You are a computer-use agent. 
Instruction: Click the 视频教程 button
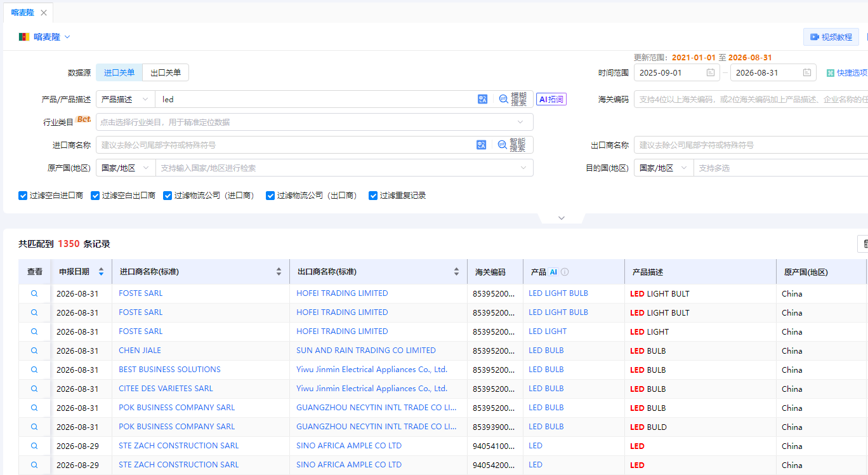831,37
